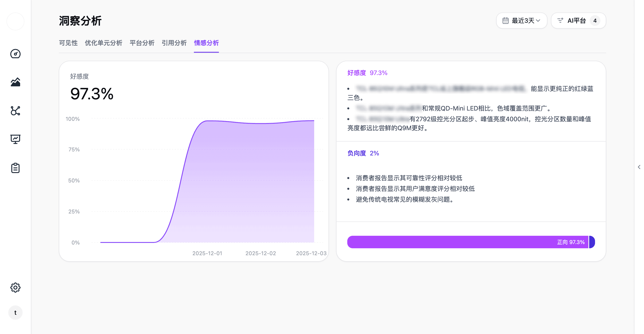Click the monitor analytics icon in sidebar

[x=15, y=139]
